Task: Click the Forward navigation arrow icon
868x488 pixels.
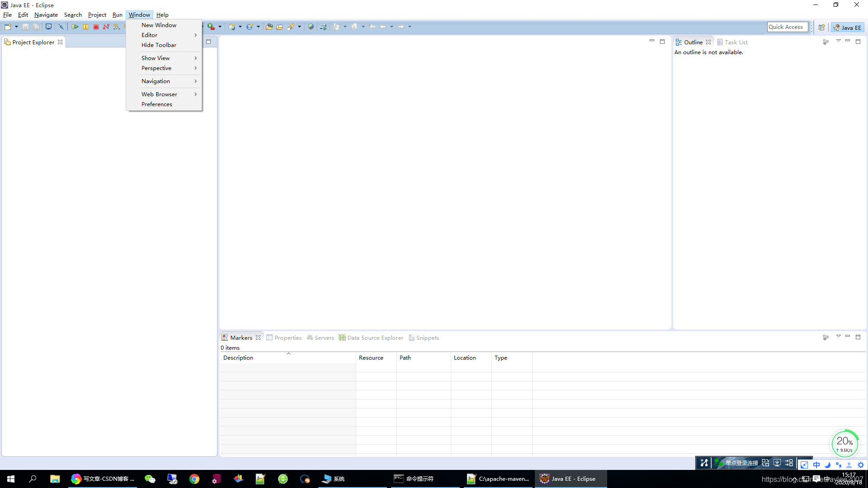Action: coord(401,27)
